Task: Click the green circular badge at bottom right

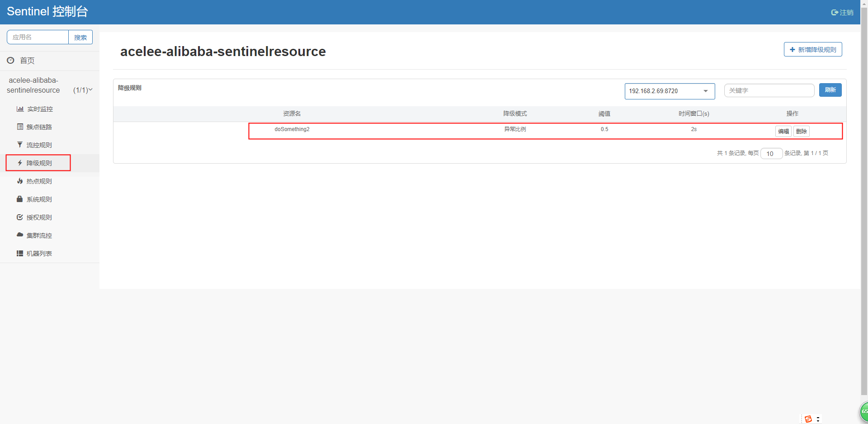Action: coord(863,412)
